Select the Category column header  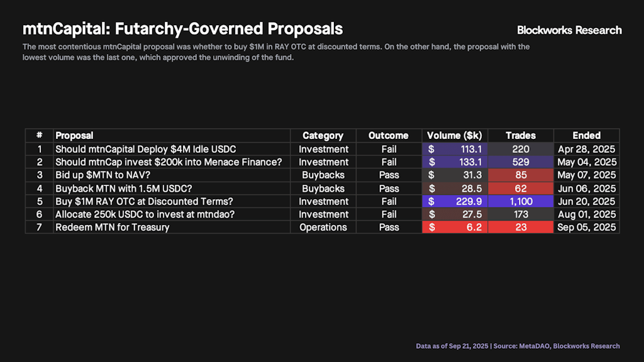tap(323, 135)
